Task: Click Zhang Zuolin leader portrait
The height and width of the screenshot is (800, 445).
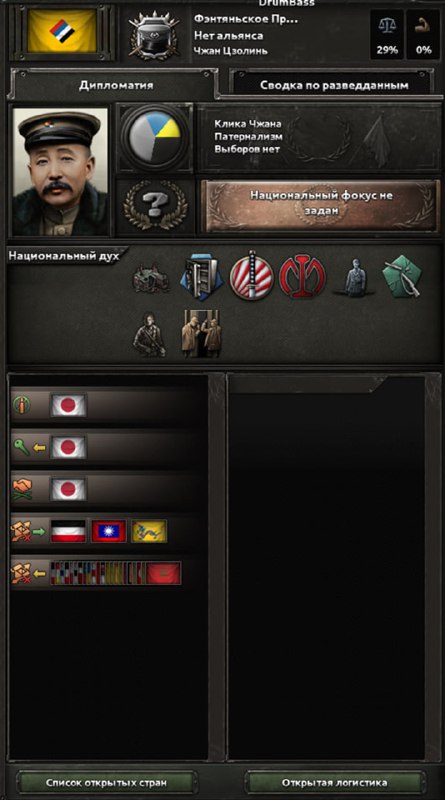Action: (x=60, y=171)
